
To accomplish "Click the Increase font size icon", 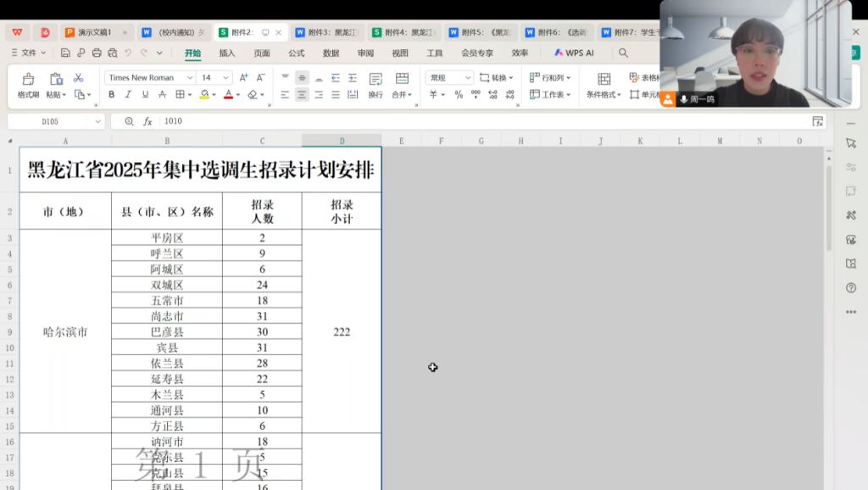I will pos(243,77).
